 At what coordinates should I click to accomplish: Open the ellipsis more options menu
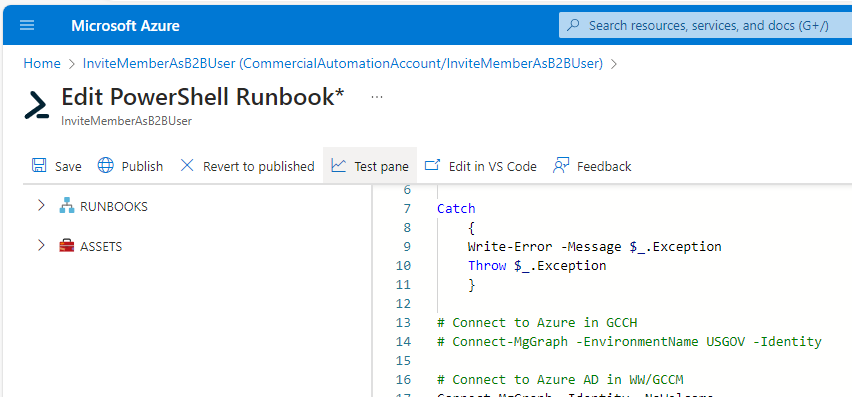[x=377, y=97]
